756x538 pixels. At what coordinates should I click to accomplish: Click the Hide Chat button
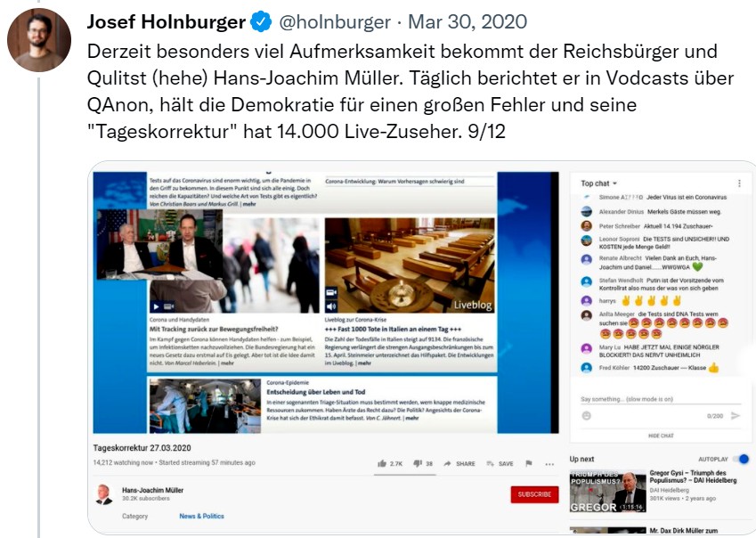point(661,436)
